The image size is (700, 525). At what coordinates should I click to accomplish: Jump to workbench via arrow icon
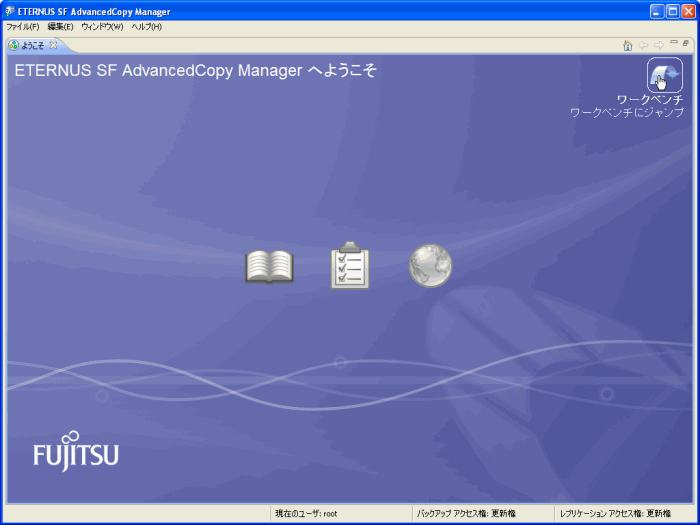click(x=665, y=75)
